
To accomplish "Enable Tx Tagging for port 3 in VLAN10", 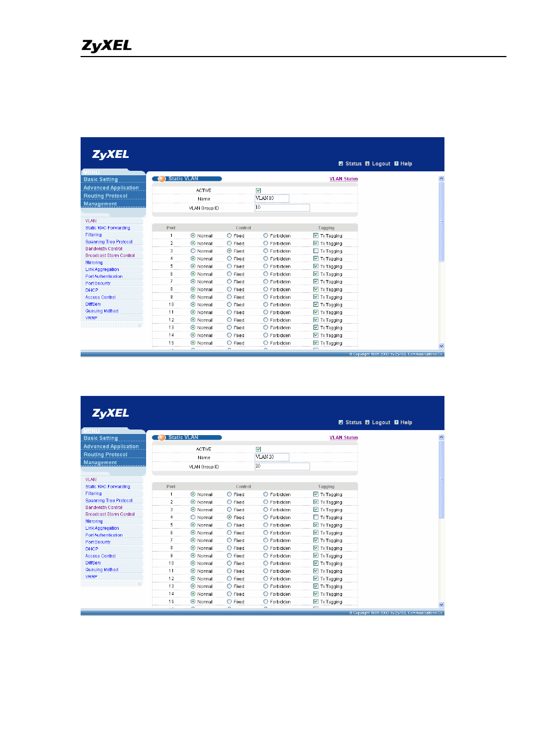I will (316, 251).
